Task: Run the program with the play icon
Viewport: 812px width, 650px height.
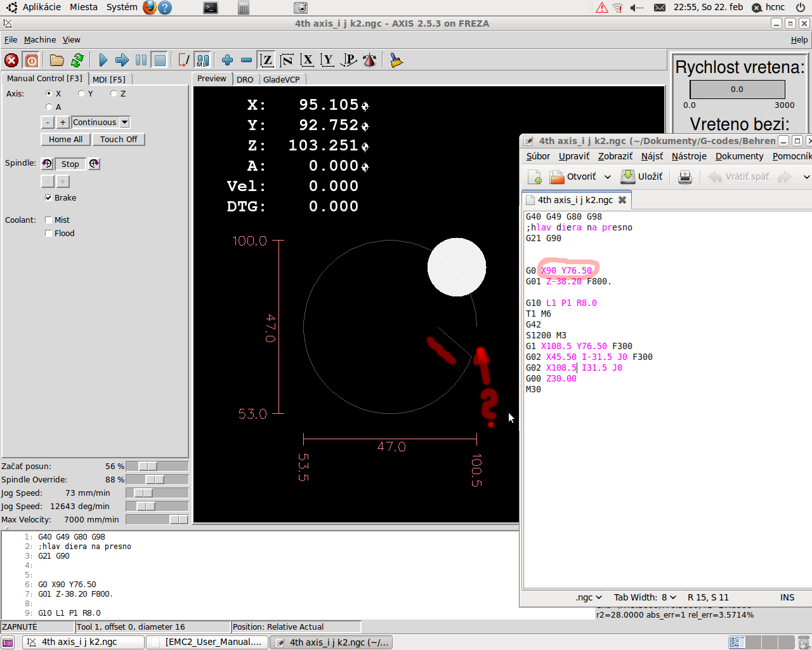Action: point(103,60)
